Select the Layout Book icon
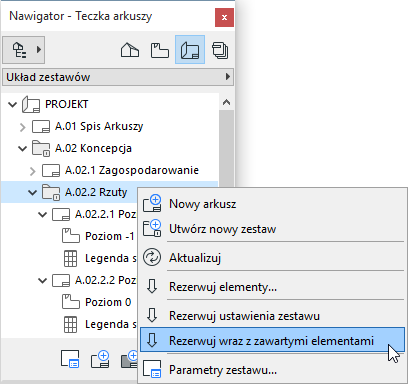408x384 pixels. 190,50
